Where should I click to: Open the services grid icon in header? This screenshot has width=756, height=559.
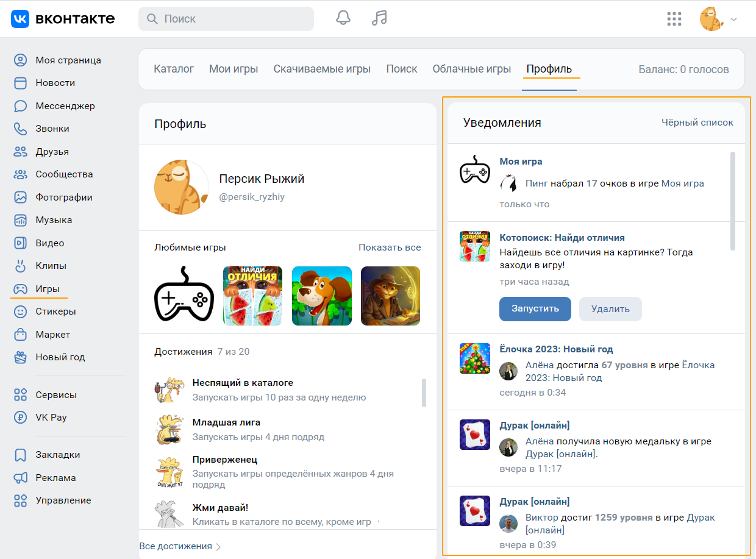[x=674, y=19]
